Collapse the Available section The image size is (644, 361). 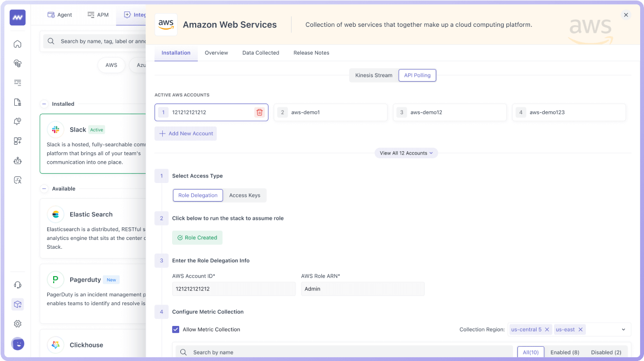(44, 188)
